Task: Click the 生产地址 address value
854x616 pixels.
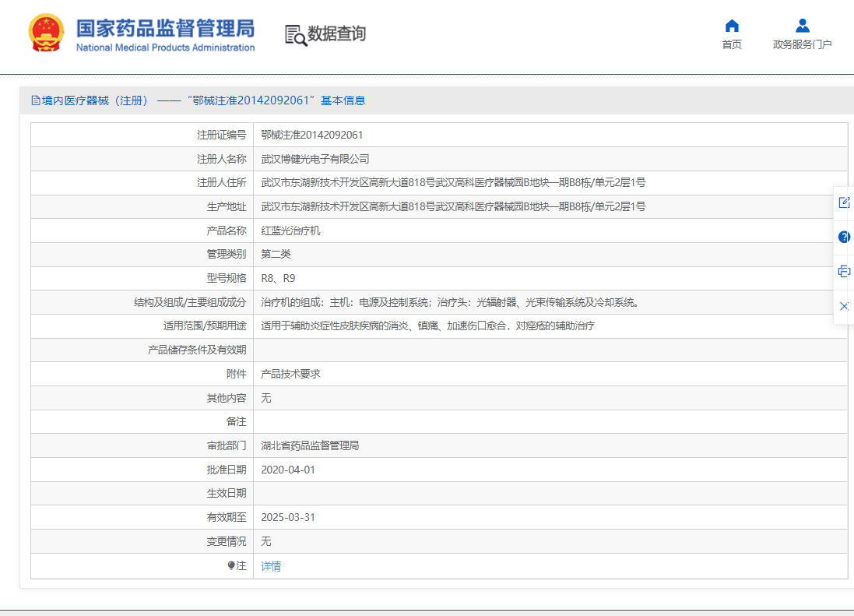Action: [453, 206]
